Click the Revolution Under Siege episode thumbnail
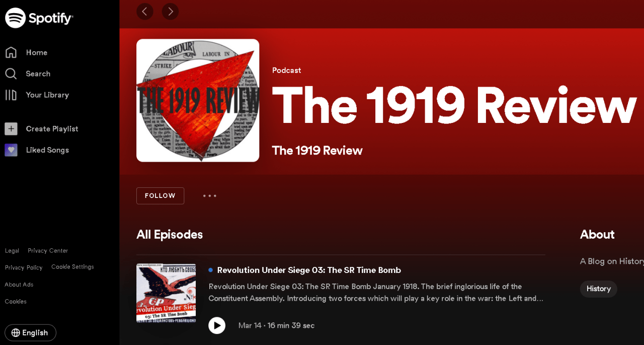Image resolution: width=644 pixels, height=345 pixels. click(166, 293)
